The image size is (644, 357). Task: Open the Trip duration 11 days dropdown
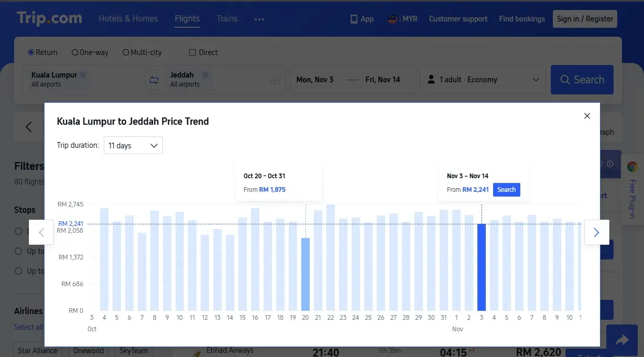[133, 145]
